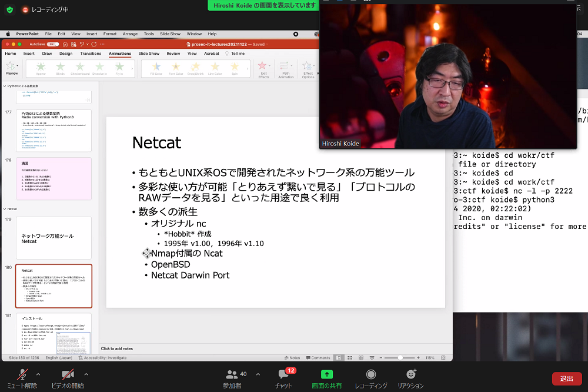Zoom in with the plus button
588x392 pixels.
(x=418, y=358)
